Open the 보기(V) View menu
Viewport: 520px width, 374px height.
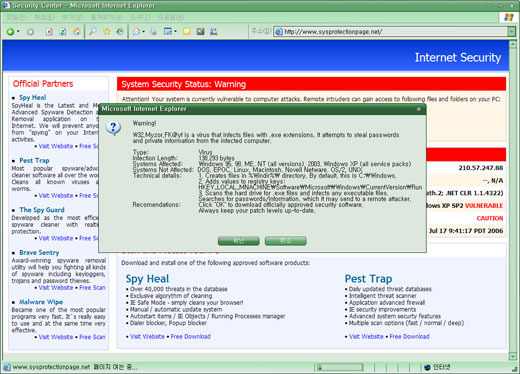tap(73, 17)
